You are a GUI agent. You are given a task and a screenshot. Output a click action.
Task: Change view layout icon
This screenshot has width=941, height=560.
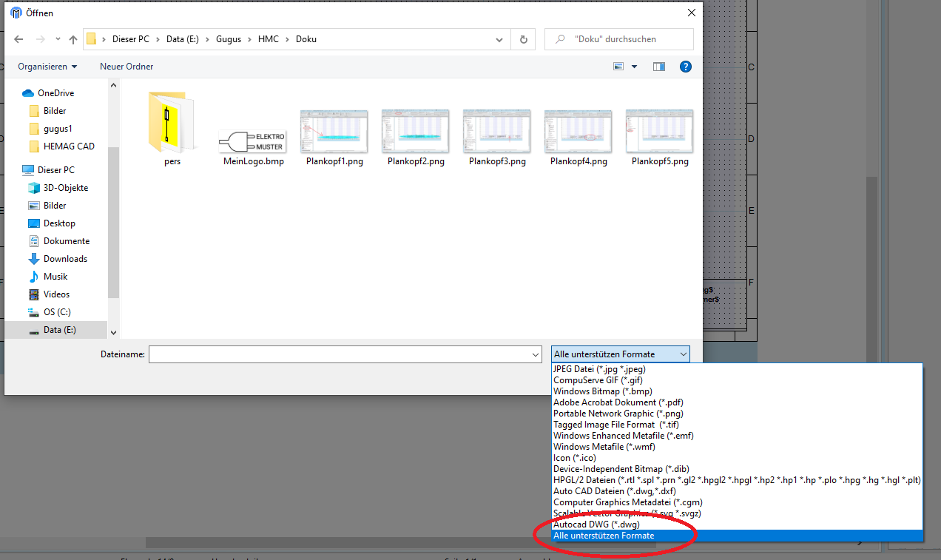click(x=619, y=67)
